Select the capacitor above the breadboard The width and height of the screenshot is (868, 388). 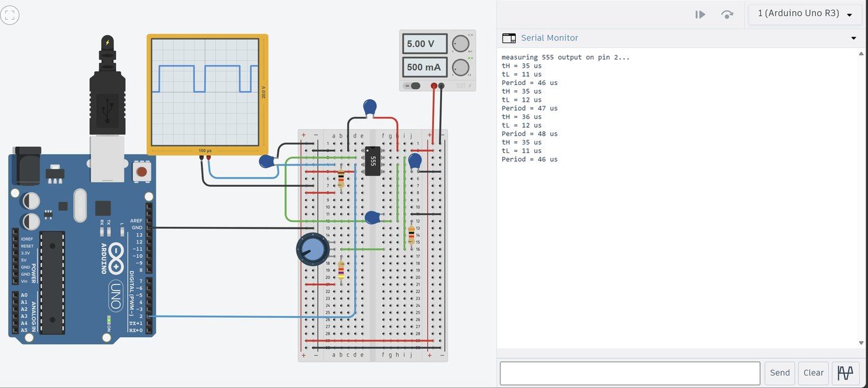point(370,107)
